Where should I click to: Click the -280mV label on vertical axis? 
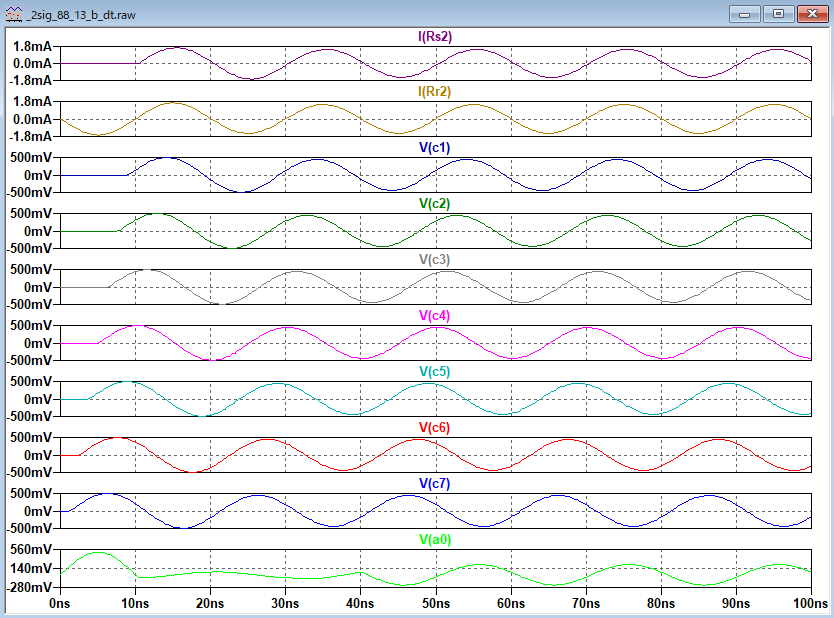point(29,586)
